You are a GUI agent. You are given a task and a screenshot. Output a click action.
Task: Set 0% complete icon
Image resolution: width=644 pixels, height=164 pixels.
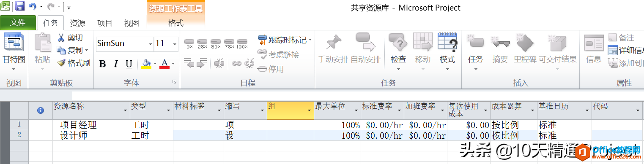pyautogui.click(x=189, y=44)
